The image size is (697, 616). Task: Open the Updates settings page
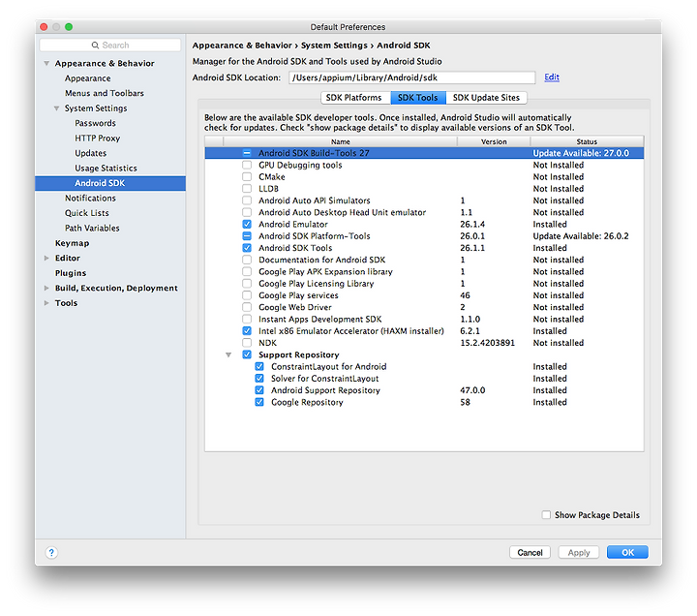pyautogui.click(x=91, y=153)
